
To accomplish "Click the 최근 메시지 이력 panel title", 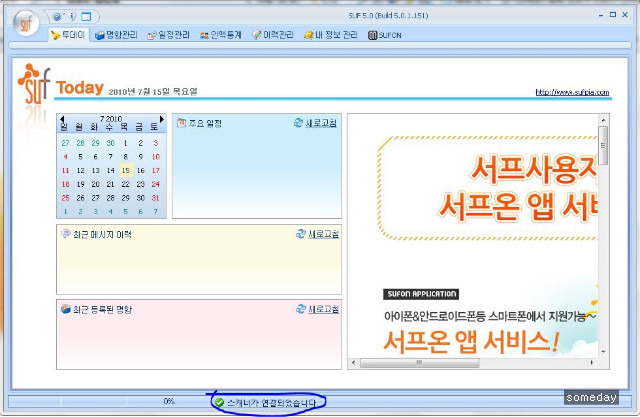I will (102, 234).
